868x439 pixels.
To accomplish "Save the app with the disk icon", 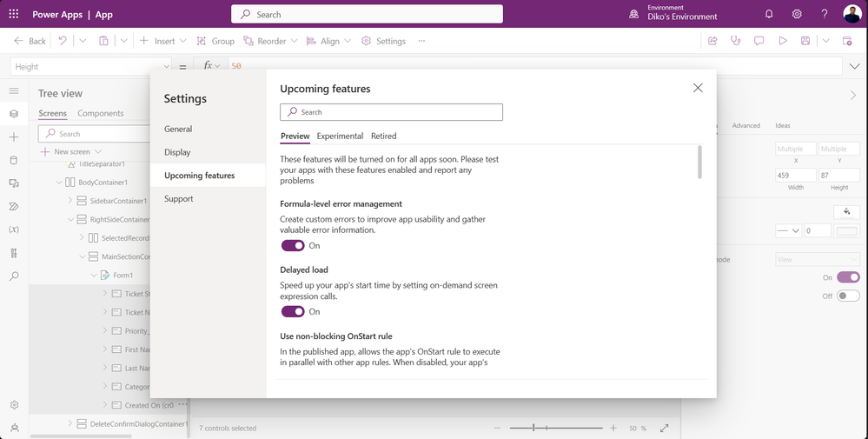I will click(805, 40).
